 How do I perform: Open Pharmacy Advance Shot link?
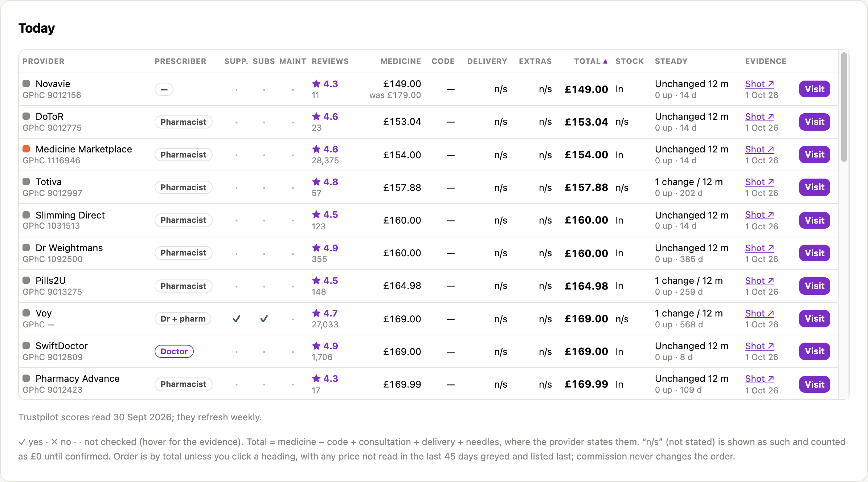pos(759,379)
